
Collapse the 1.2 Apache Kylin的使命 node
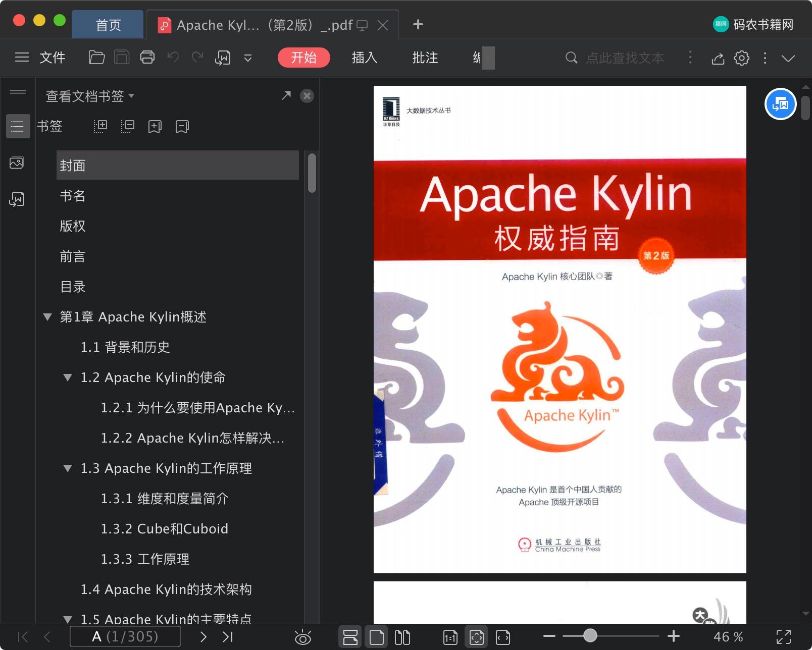click(x=68, y=377)
